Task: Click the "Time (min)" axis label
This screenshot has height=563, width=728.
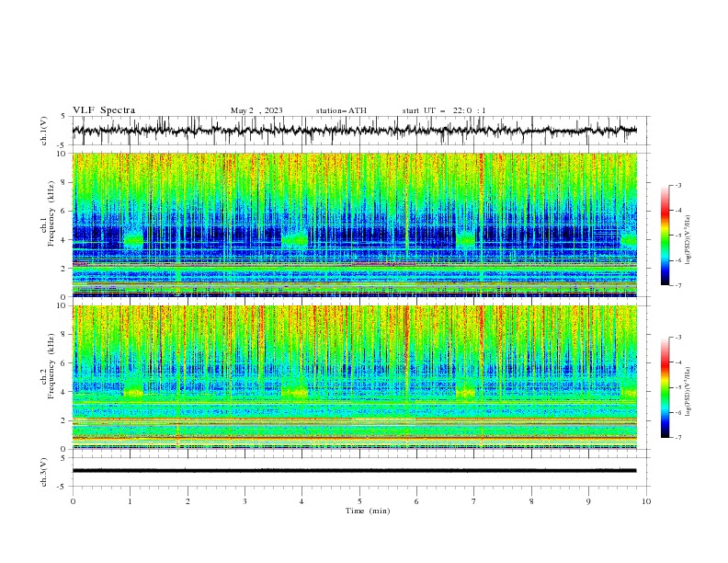Action: pyautogui.click(x=368, y=511)
